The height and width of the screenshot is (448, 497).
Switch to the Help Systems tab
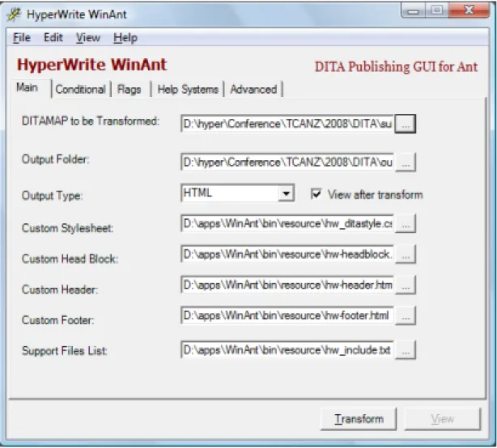[x=188, y=89]
